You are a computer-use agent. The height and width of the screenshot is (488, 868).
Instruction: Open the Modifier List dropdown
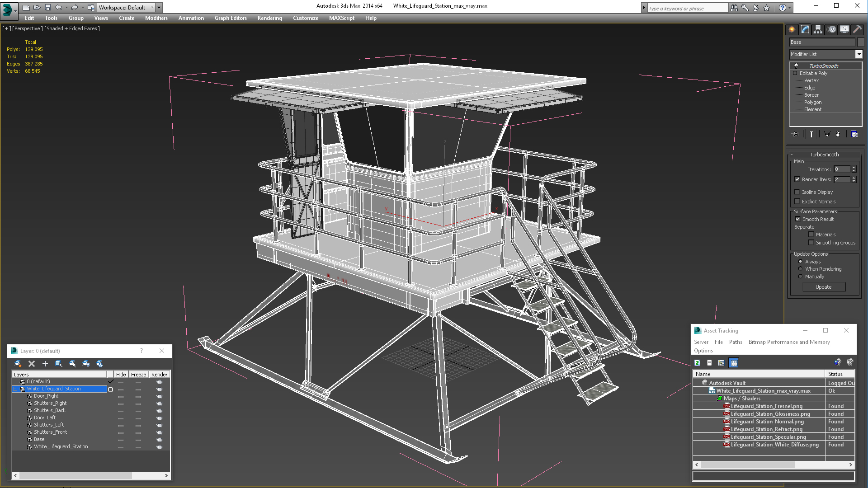858,54
